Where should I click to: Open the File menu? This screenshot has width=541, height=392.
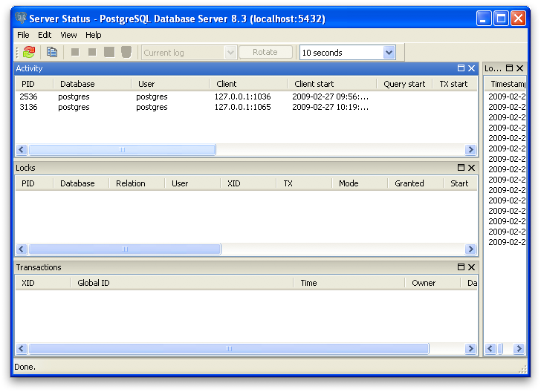[x=23, y=35]
